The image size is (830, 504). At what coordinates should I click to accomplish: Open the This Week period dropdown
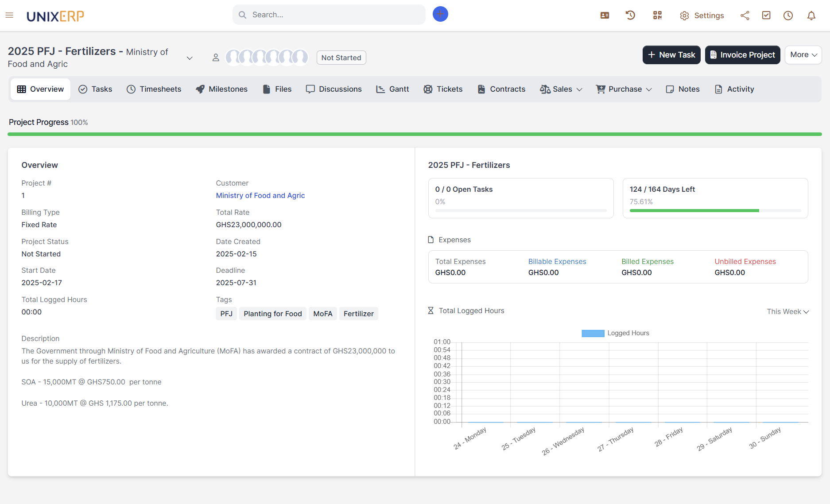tap(788, 311)
